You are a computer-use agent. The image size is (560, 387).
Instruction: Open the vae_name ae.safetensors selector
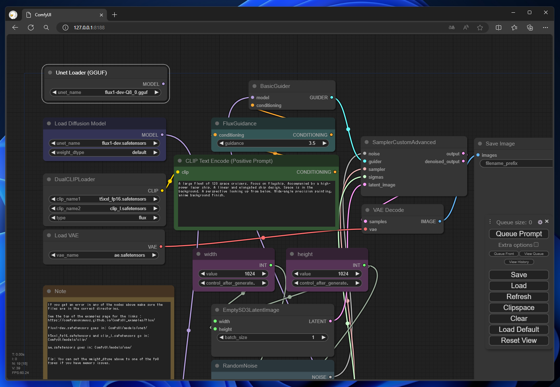(x=104, y=255)
